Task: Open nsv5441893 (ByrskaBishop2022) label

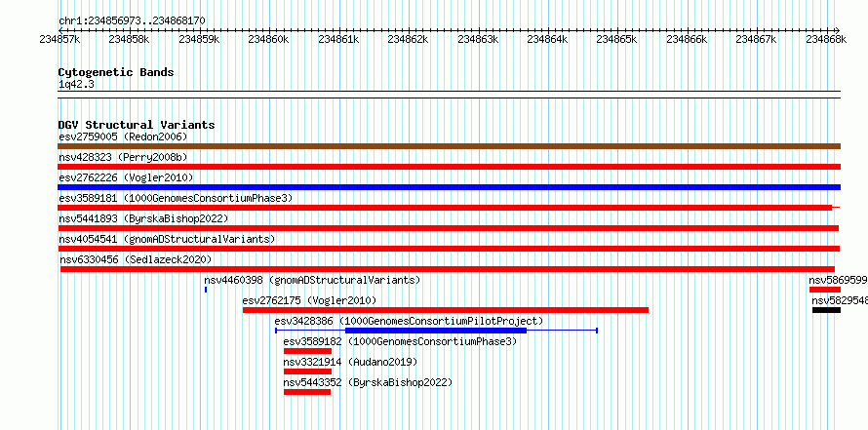Action: 143,218
